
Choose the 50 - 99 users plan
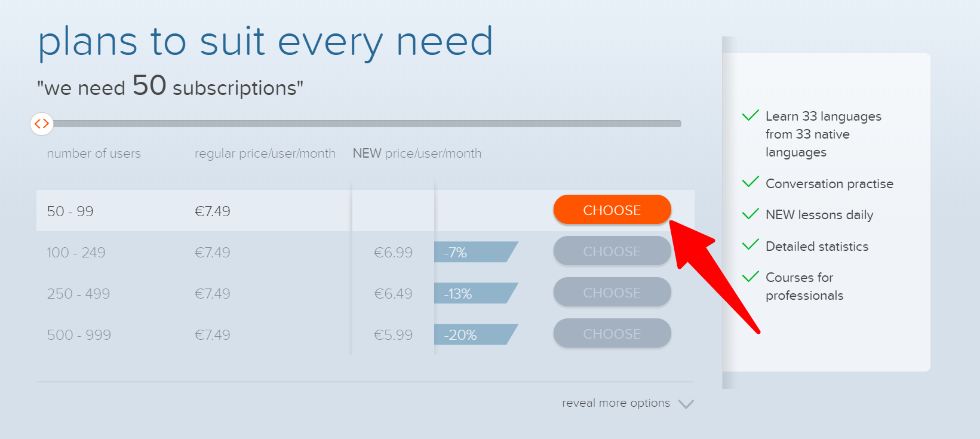tap(612, 210)
